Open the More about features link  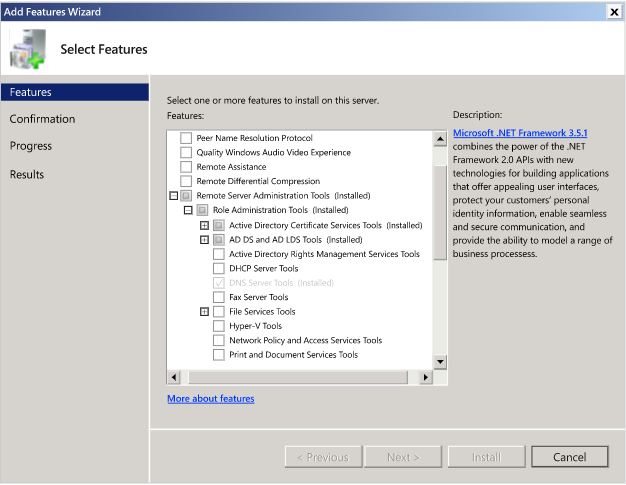(211, 399)
